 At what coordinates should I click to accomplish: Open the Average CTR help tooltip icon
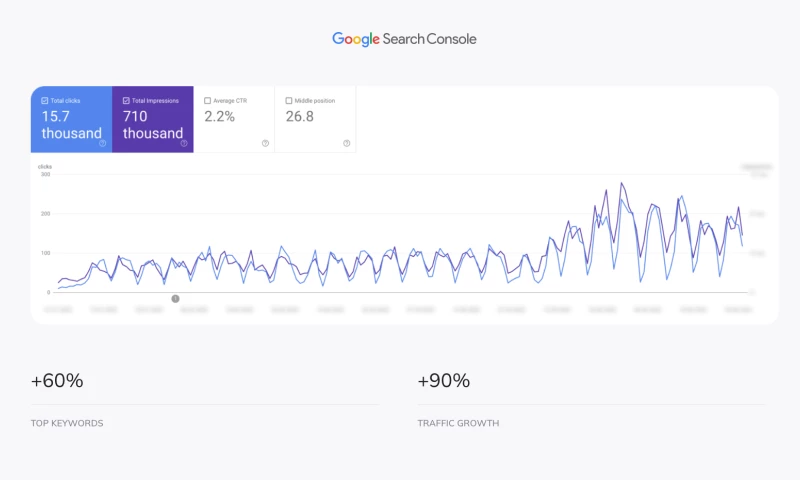[265, 143]
